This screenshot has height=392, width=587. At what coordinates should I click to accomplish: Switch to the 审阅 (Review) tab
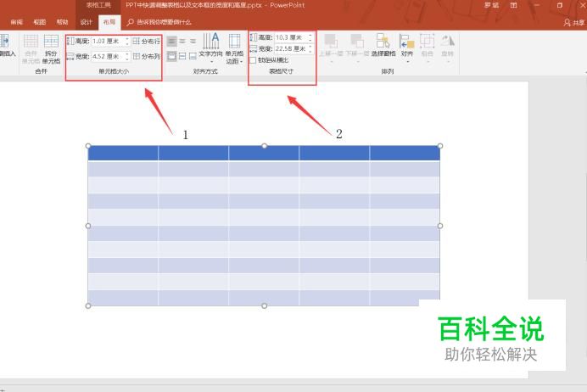[16, 22]
